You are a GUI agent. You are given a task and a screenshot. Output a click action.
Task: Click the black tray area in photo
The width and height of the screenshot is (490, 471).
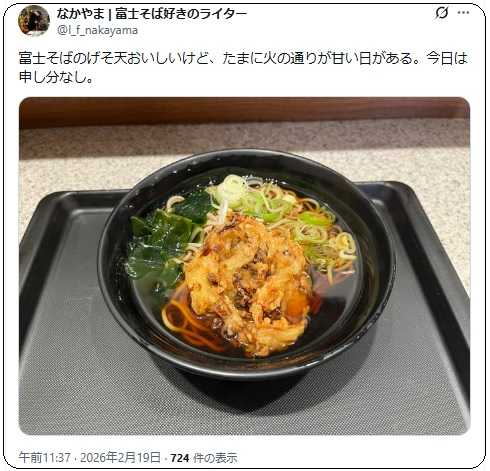(83, 383)
